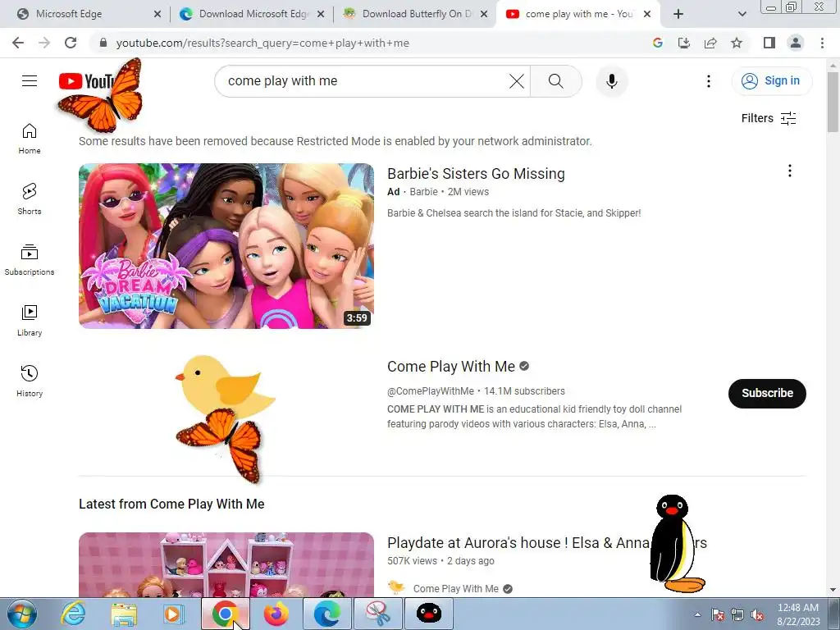Click the YouTube logo
Viewport: 840px width, 630px height.
[87, 81]
